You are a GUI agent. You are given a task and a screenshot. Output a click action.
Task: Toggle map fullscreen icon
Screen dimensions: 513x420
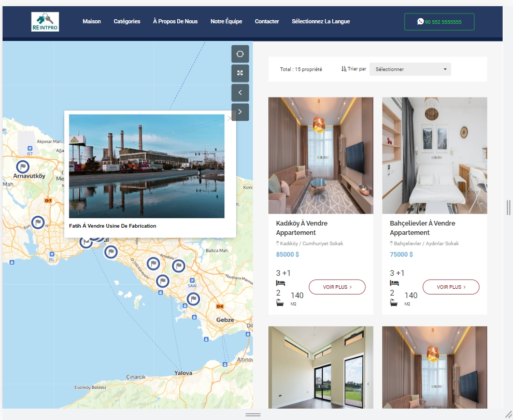(240, 73)
